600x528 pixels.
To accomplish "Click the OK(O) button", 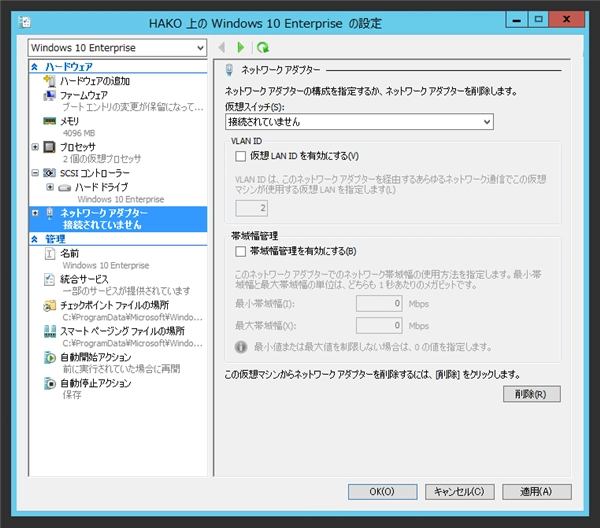I will click(382, 492).
